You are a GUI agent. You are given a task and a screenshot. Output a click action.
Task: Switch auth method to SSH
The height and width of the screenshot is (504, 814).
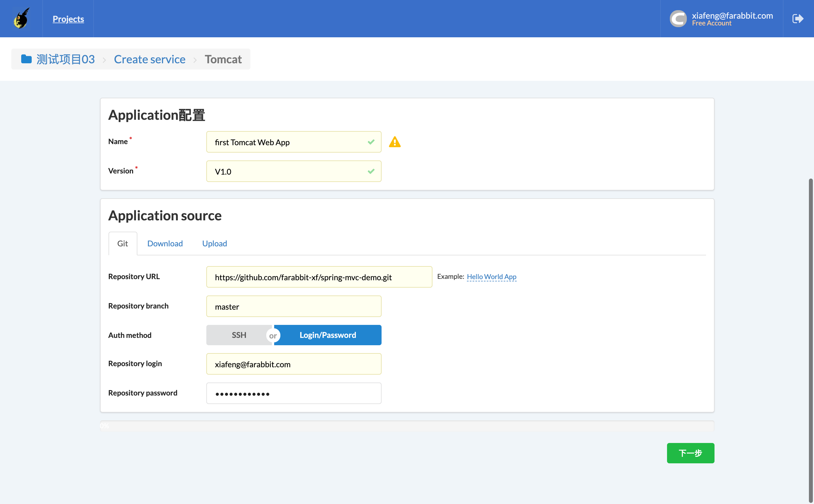239,335
